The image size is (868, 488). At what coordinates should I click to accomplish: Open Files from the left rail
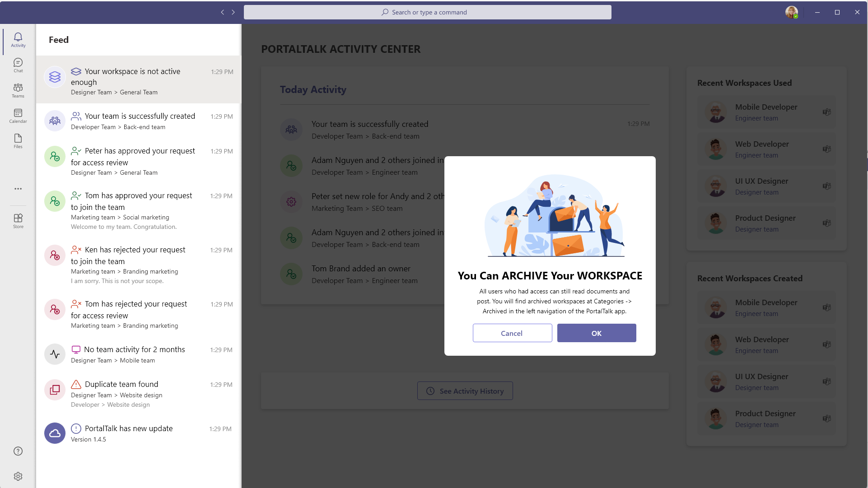[x=18, y=141]
